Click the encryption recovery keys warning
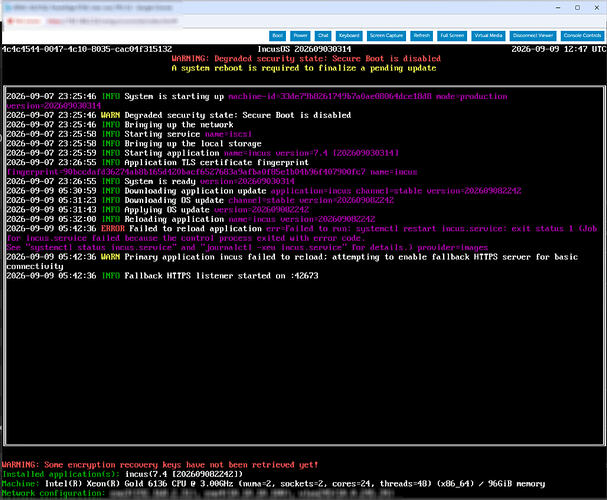This screenshot has width=607, height=500. click(x=160, y=464)
